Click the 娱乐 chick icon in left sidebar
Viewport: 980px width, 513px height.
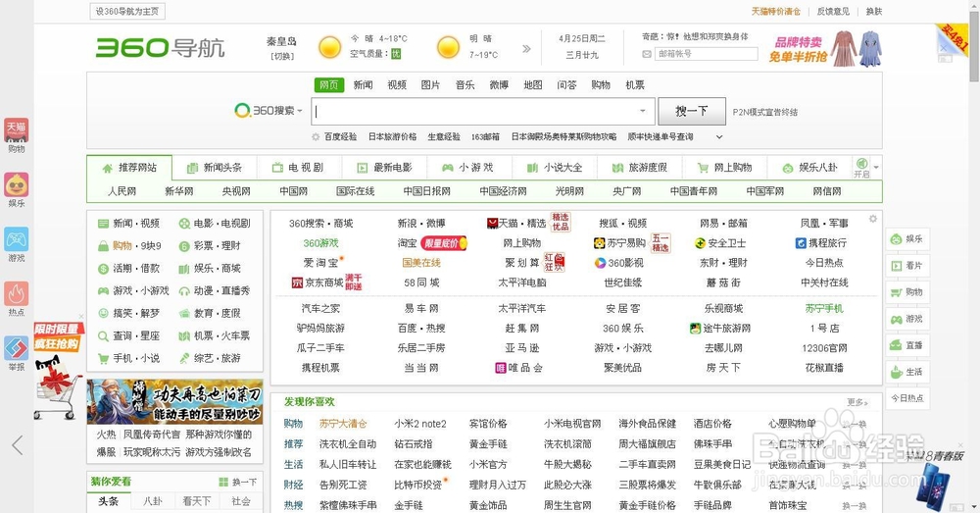pos(17,185)
